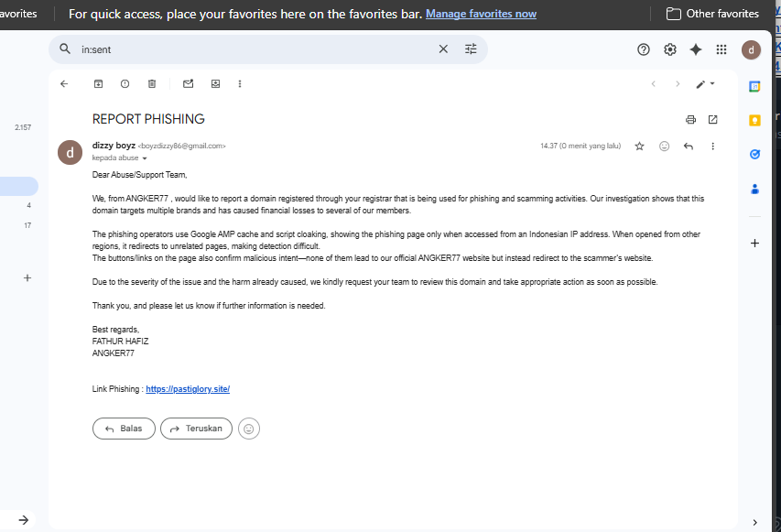Star this message
This screenshot has width=781, height=532.
[x=640, y=146]
